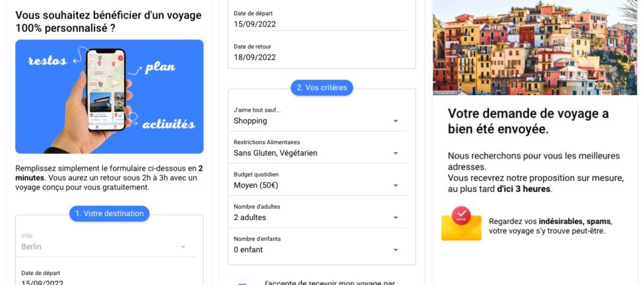Click the Date de départ field in middle panel
The image size is (644, 285).
click(321, 19)
